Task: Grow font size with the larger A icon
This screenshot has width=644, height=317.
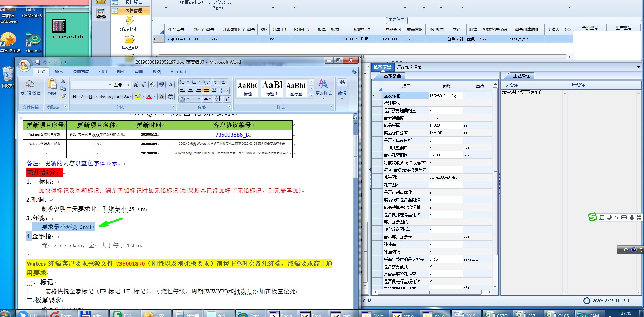Action: (x=135, y=84)
